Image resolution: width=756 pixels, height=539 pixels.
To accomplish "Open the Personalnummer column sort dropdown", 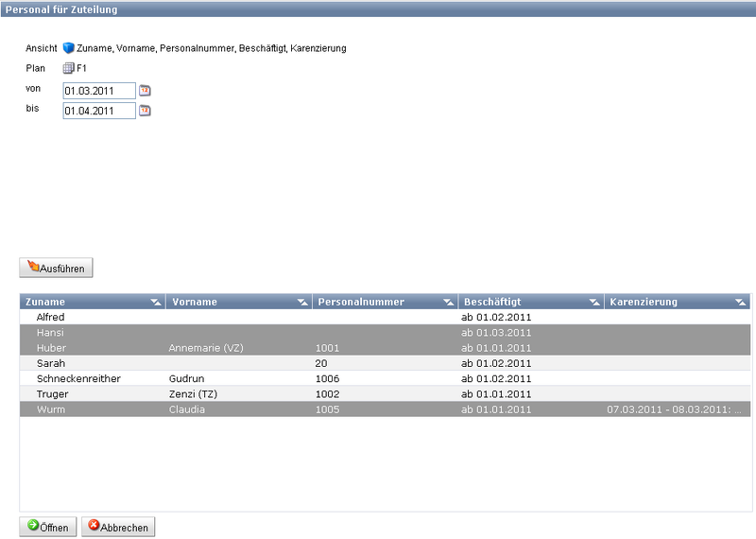I will point(448,303).
